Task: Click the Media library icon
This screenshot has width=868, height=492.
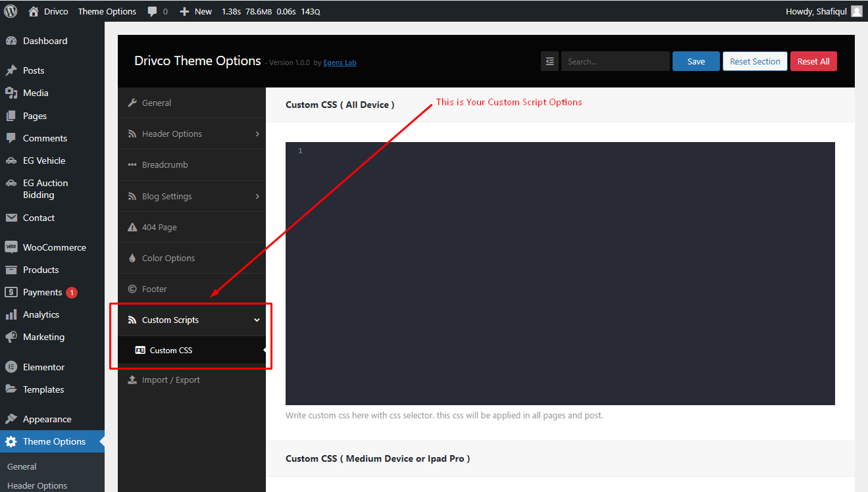Action: coord(11,93)
